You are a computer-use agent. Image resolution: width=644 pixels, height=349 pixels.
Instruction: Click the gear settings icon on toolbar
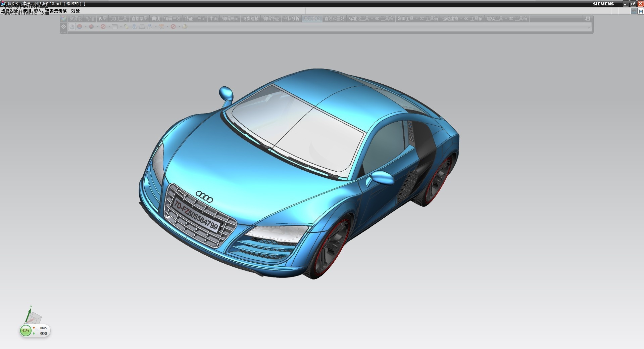coord(63,27)
